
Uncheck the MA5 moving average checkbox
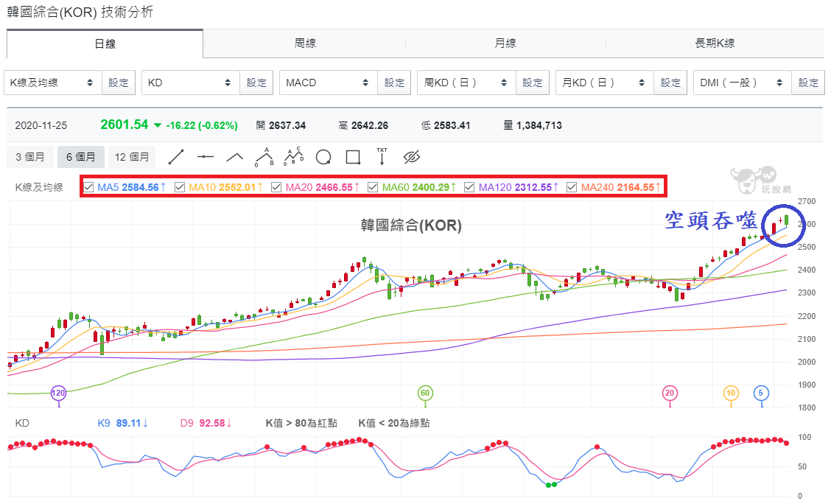[x=89, y=187]
